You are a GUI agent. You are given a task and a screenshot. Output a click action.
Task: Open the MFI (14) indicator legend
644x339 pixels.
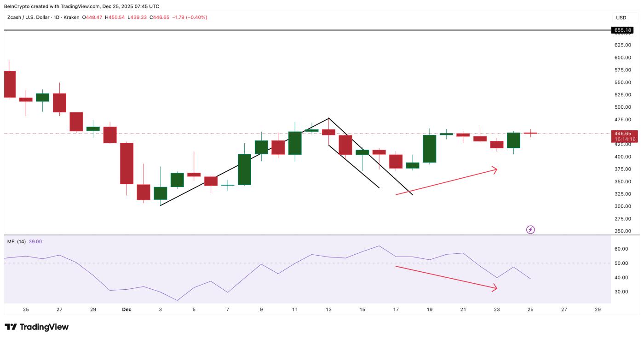coord(17,241)
